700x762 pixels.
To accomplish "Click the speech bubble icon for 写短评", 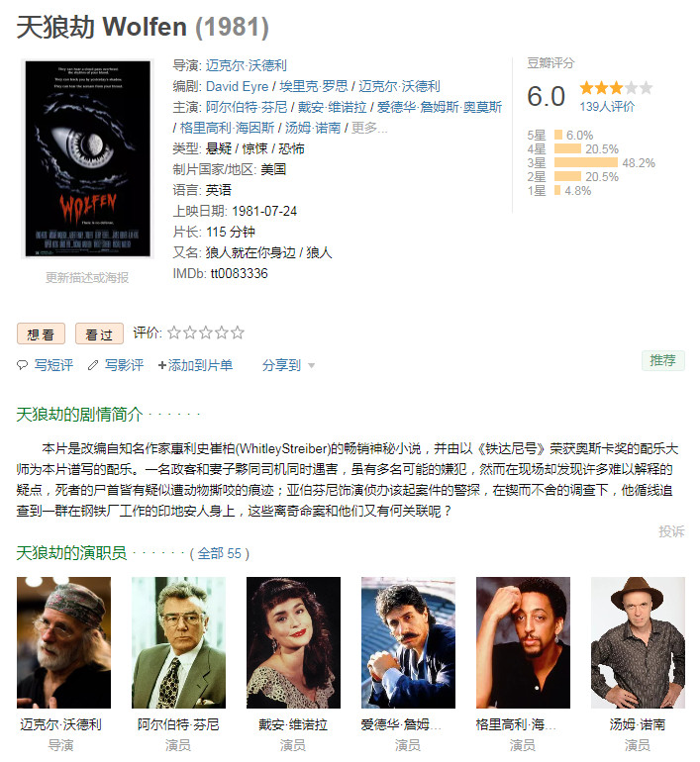I will (x=23, y=365).
